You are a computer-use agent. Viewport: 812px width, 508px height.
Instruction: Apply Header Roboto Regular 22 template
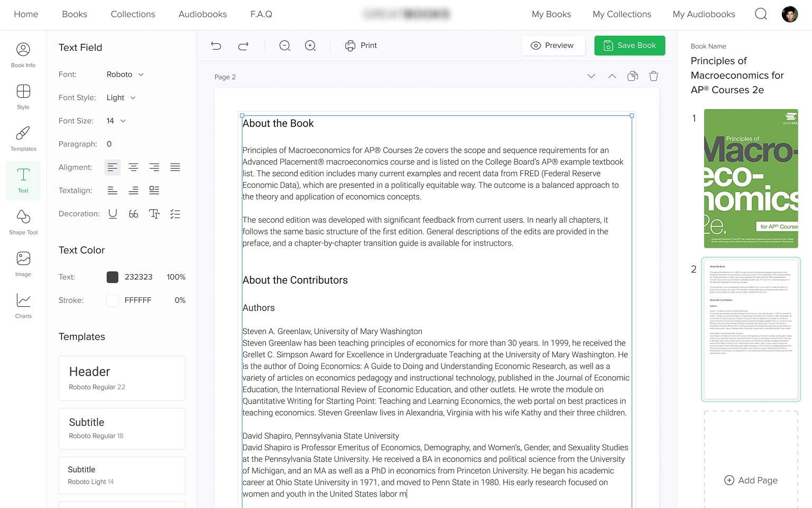[122, 378]
